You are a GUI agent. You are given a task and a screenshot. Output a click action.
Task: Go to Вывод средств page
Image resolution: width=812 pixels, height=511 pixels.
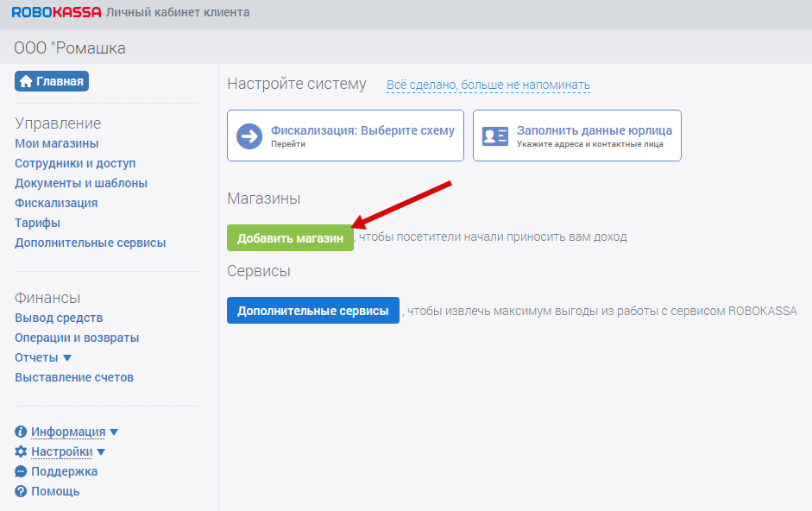tap(59, 318)
